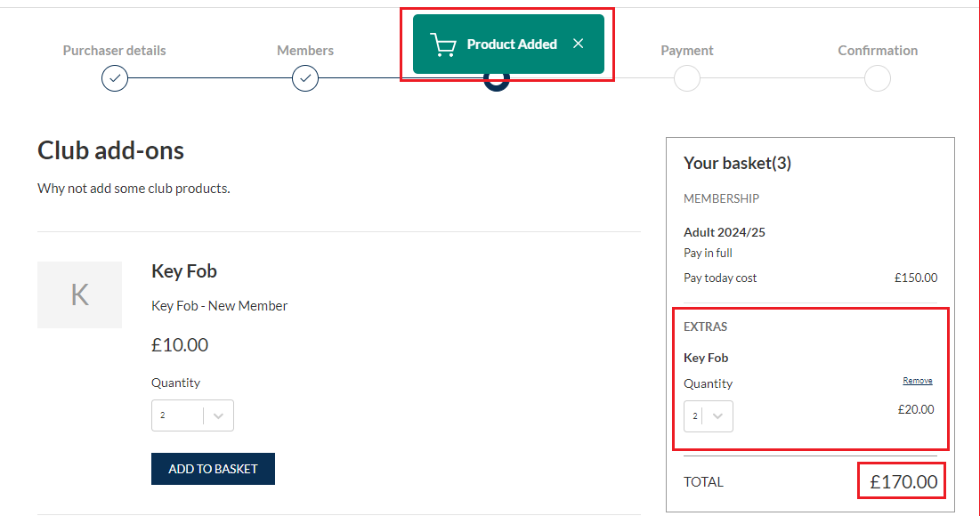Click the Your basket(3) heading
Screen dimensions: 980x516
[x=738, y=163]
